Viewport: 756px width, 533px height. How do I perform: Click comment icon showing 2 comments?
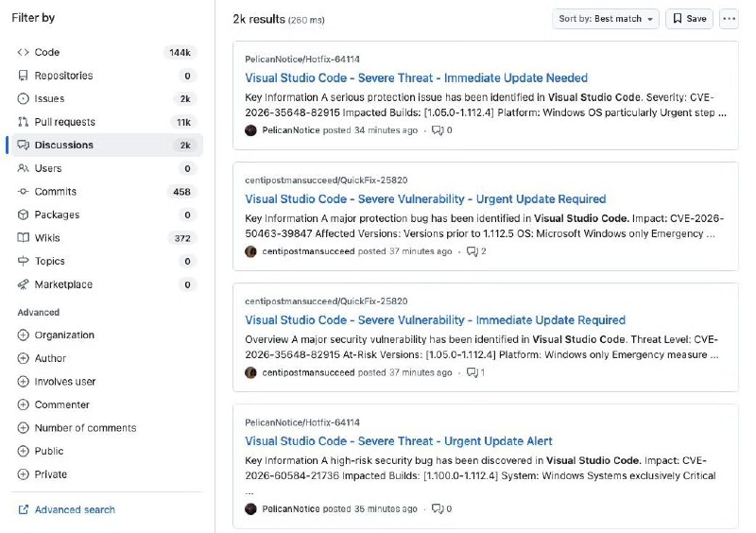click(472, 251)
